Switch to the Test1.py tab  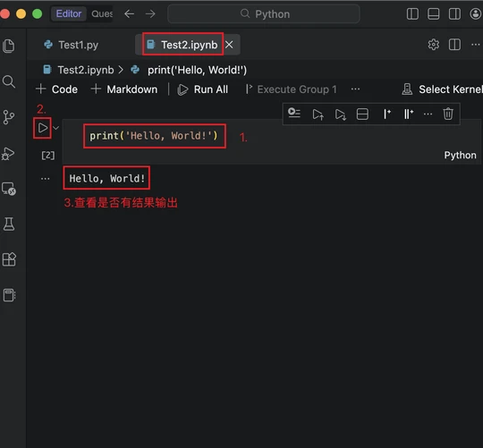click(72, 45)
